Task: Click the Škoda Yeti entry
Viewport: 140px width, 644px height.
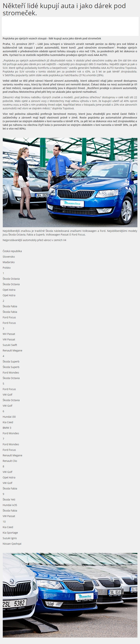Action: pos(9,499)
